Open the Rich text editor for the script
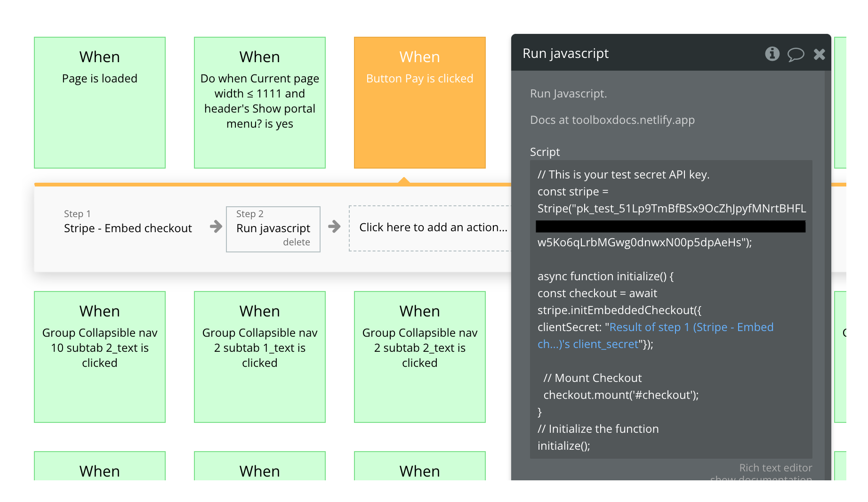 pos(775,468)
